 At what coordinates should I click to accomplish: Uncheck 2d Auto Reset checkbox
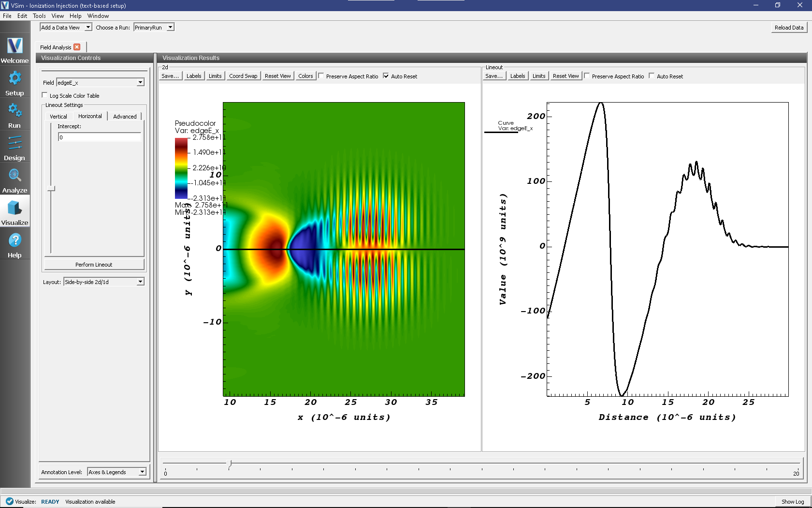pyautogui.click(x=386, y=75)
